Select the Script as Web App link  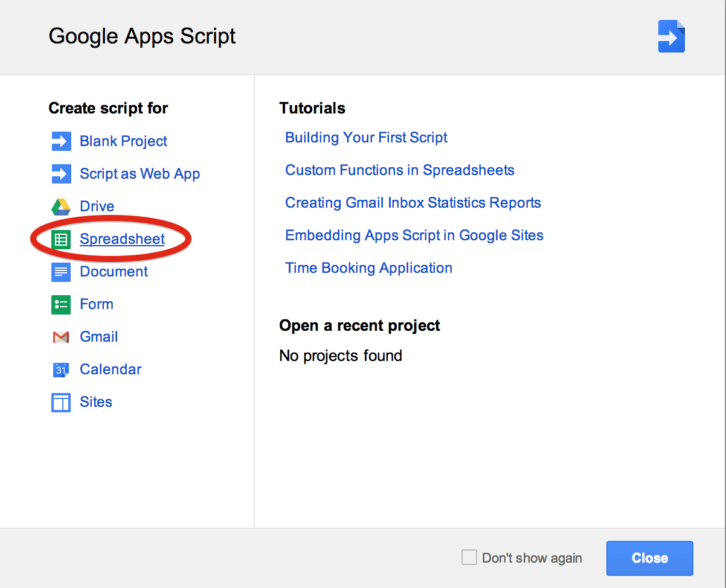coord(140,174)
